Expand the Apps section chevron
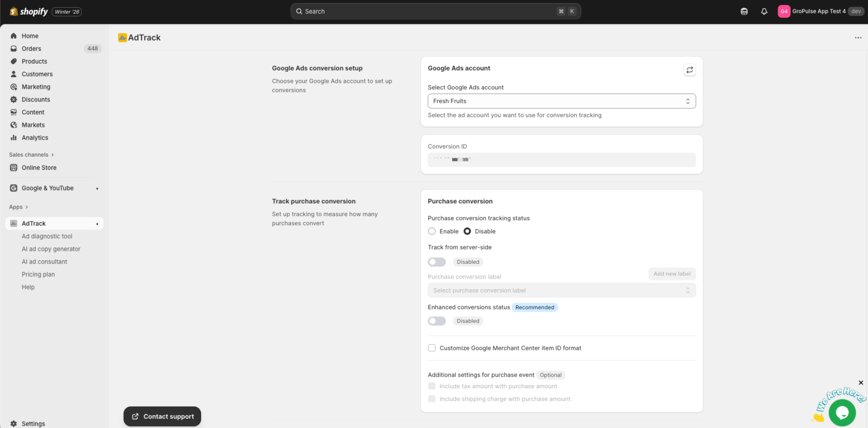Viewport: 868px width, 428px height. (x=26, y=207)
